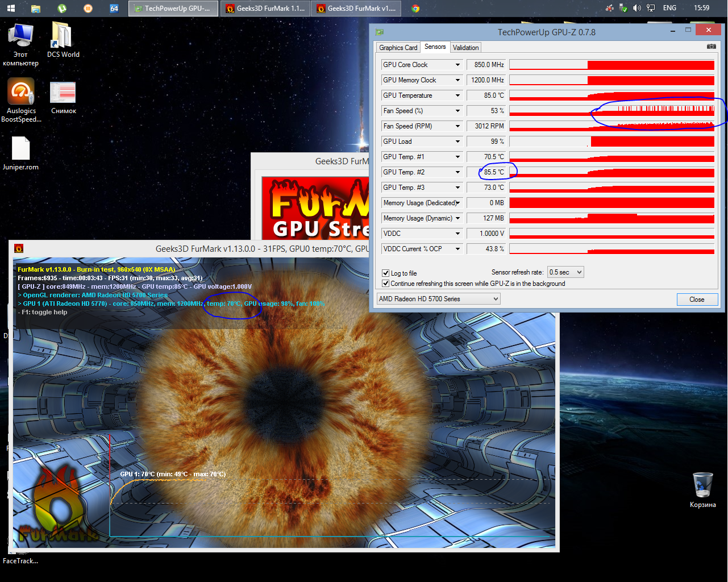Open the taskbar clock showing 15:59

click(702, 8)
